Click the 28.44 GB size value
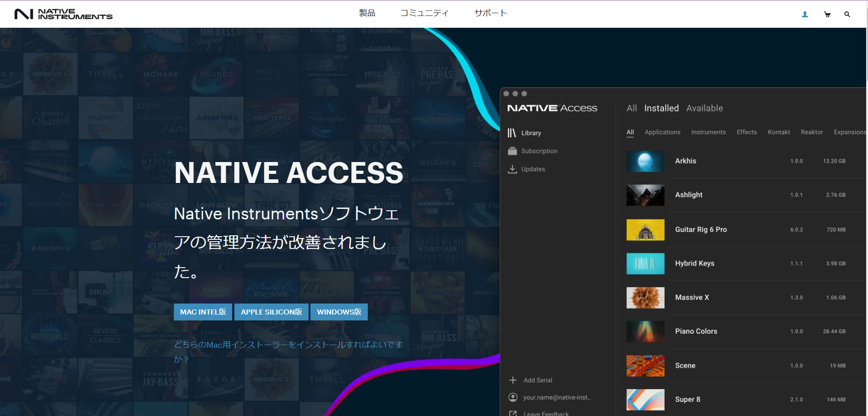This screenshot has width=868, height=416. coord(834,331)
